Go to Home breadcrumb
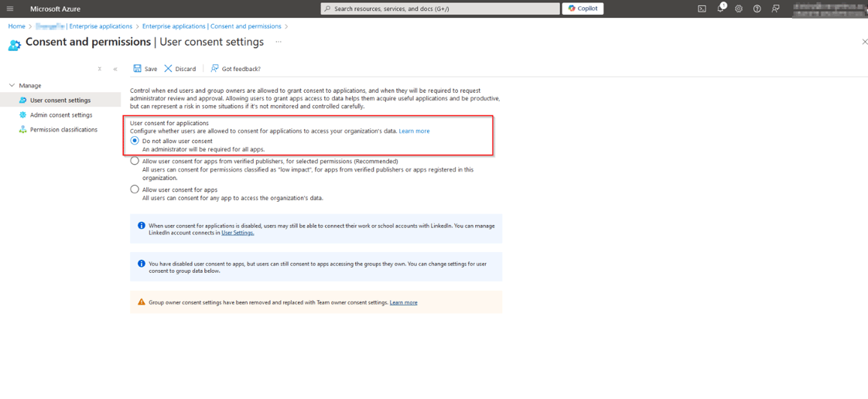 (16, 26)
